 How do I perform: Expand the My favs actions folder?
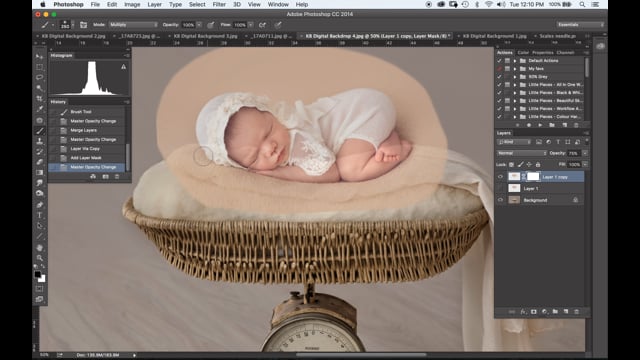[x=515, y=69]
